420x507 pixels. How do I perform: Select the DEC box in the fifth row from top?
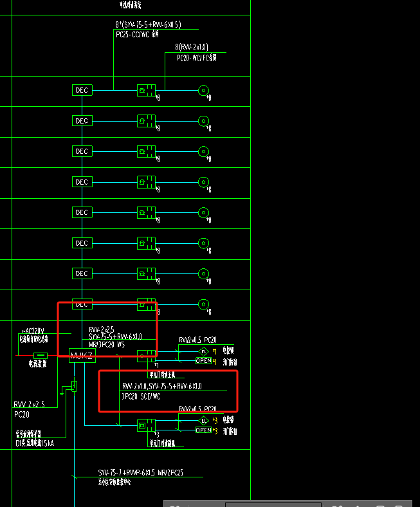[x=82, y=212]
